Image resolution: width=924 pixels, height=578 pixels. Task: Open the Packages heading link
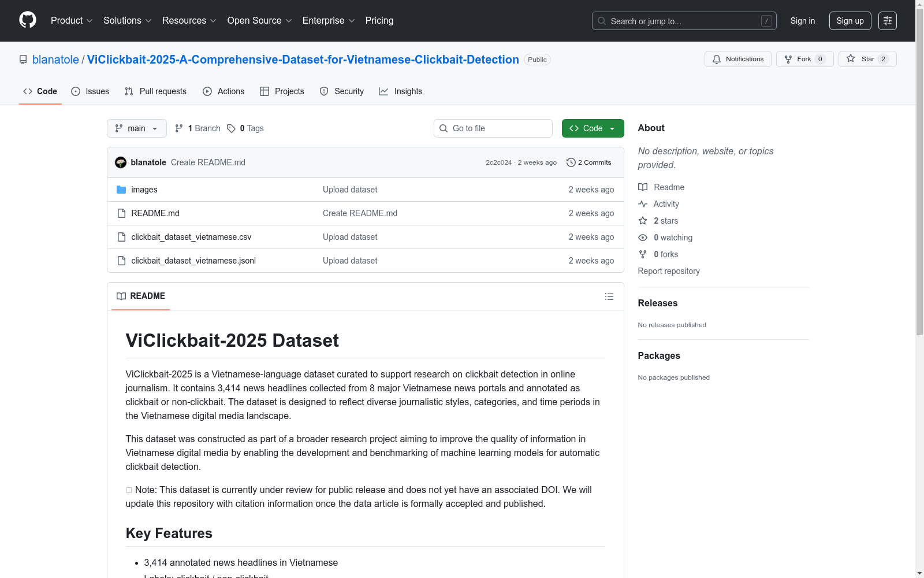(659, 355)
